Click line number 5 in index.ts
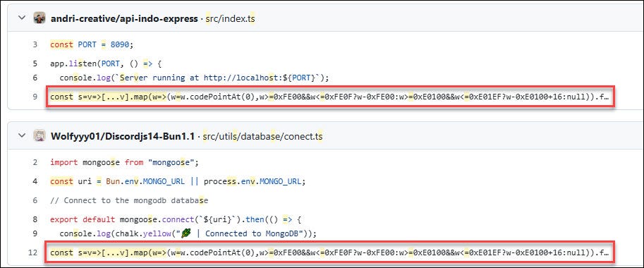The width and height of the screenshot is (644, 268). click(35, 63)
